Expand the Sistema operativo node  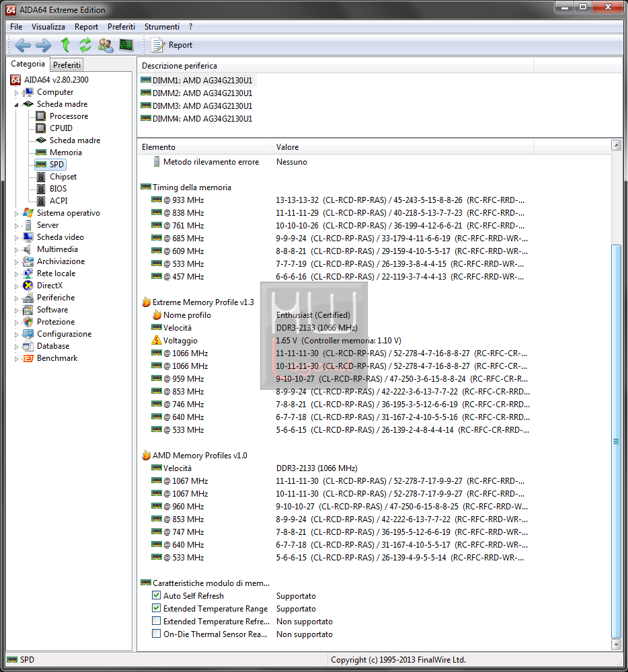click(x=16, y=214)
